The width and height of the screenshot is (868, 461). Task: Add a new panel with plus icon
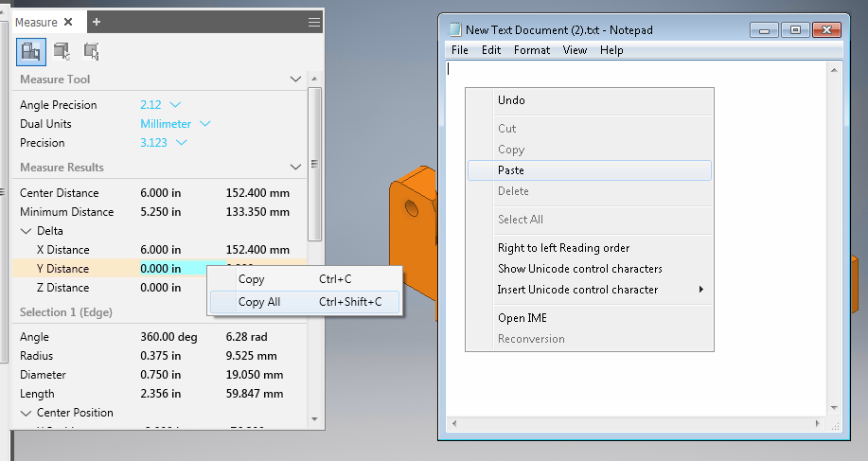97,22
